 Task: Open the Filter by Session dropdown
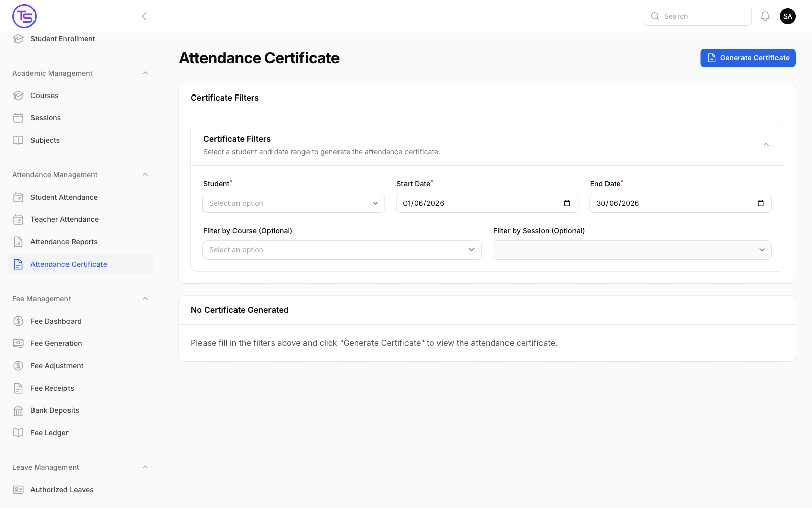(x=632, y=250)
